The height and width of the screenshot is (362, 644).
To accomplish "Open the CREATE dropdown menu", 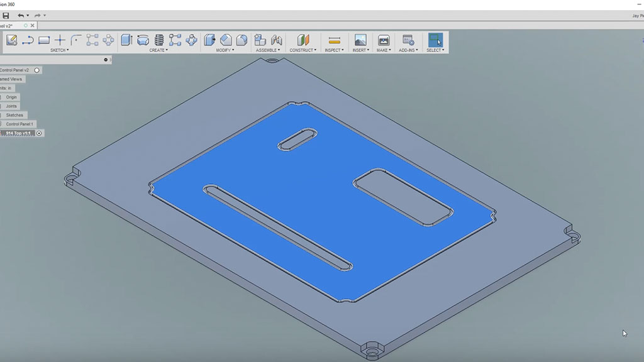I will pyautogui.click(x=158, y=50).
